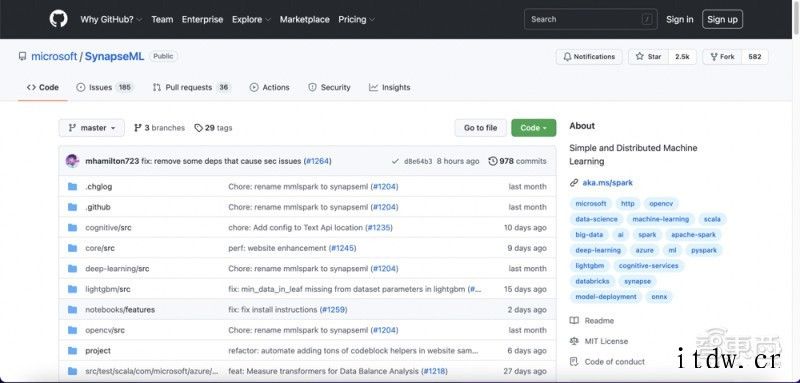Click the folder icon for core/src

[x=72, y=248]
